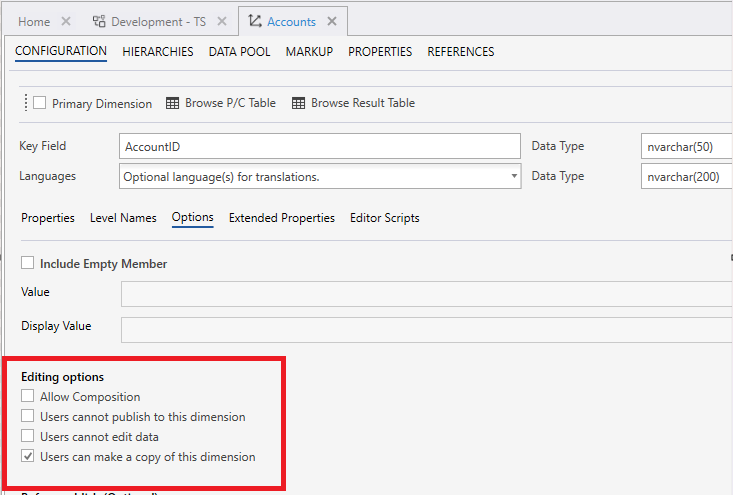The height and width of the screenshot is (495, 733).
Task: Uncheck Users can make a copy option
Action: [27, 457]
